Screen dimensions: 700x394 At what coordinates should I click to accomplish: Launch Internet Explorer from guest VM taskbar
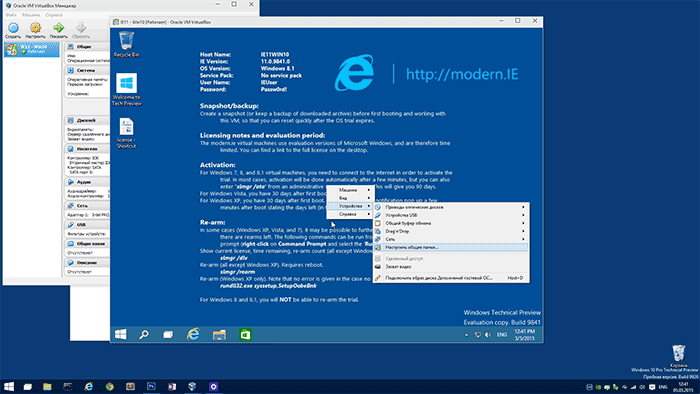pos(193,334)
